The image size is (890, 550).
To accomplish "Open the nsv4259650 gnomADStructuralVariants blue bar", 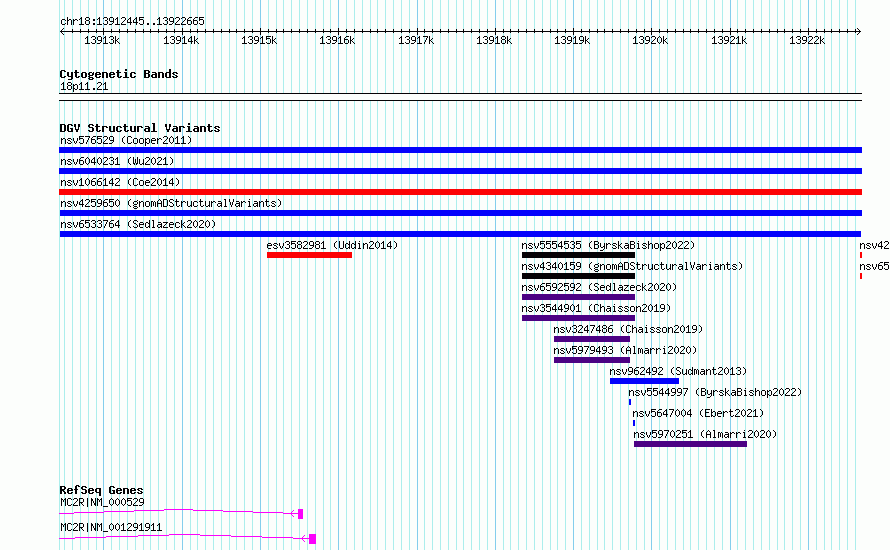I will tap(460, 213).
